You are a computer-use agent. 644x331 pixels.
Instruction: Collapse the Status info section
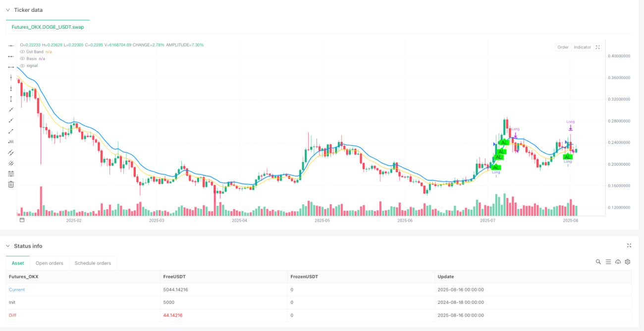click(8, 246)
